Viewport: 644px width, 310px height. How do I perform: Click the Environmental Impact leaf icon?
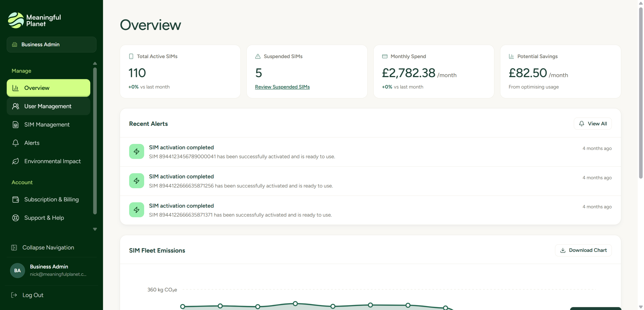[16, 161]
